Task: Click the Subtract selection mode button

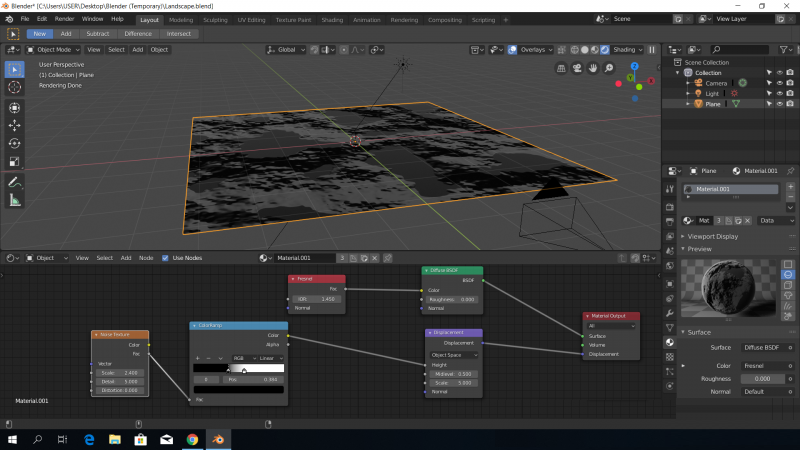Action: click(x=97, y=33)
